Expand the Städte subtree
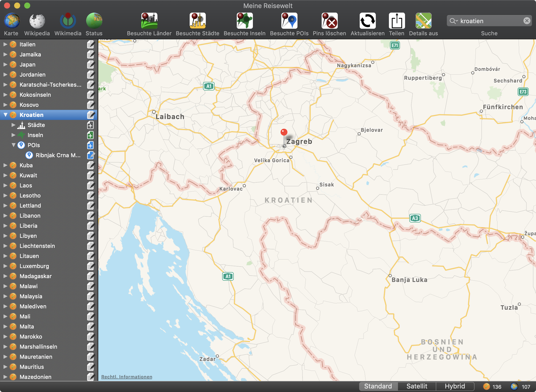The image size is (536, 392). (x=13, y=125)
